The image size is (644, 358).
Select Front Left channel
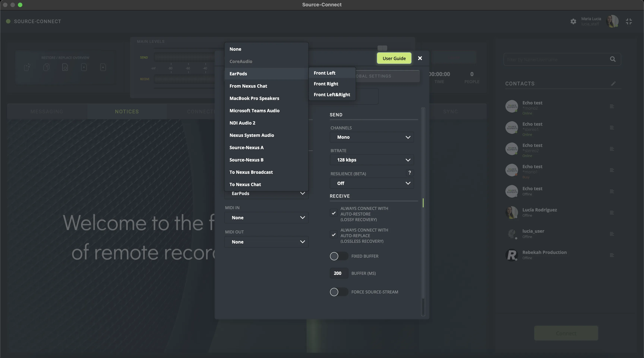(332, 73)
